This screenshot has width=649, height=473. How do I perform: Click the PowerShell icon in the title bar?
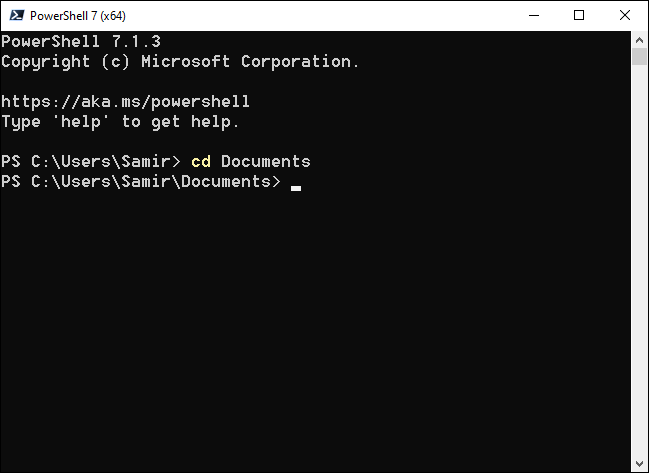(x=14, y=15)
